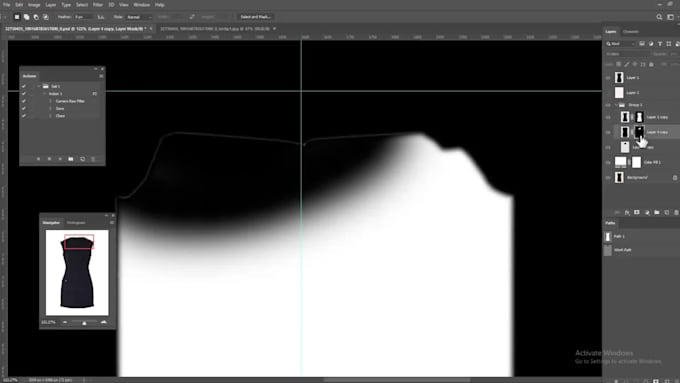Collapse Group 1 in Layers panel
The width and height of the screenshot is (680, 383).
tap(616, 105)
